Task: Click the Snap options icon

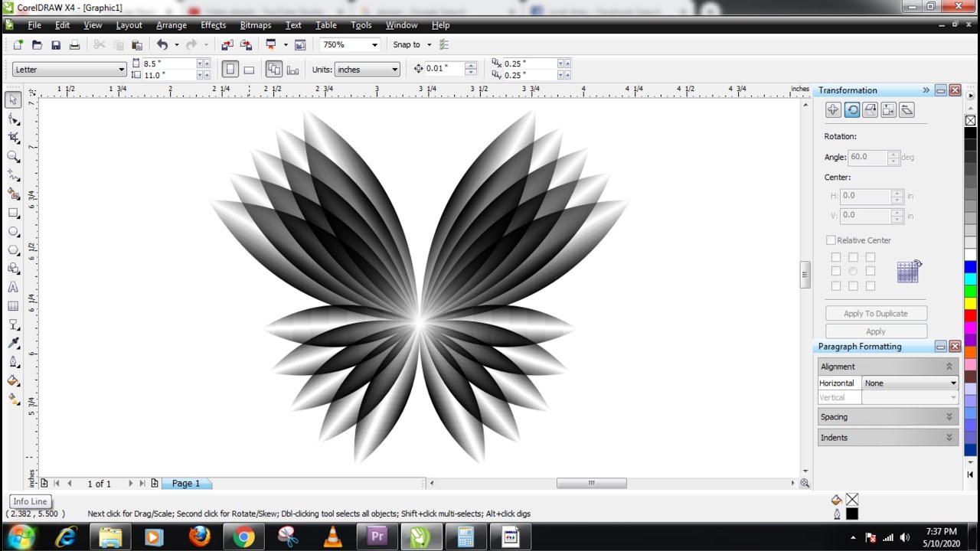Action: pyautogui.click(x=444, y=44)
